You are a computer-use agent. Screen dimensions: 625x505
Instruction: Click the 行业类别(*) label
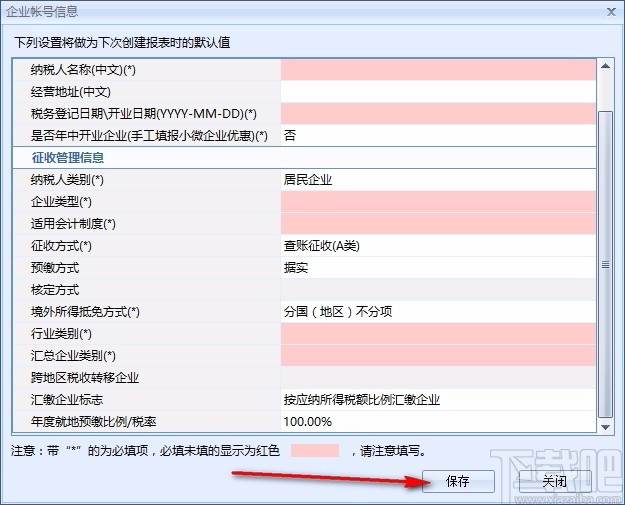pyautogui.click(x=61, y=334)
